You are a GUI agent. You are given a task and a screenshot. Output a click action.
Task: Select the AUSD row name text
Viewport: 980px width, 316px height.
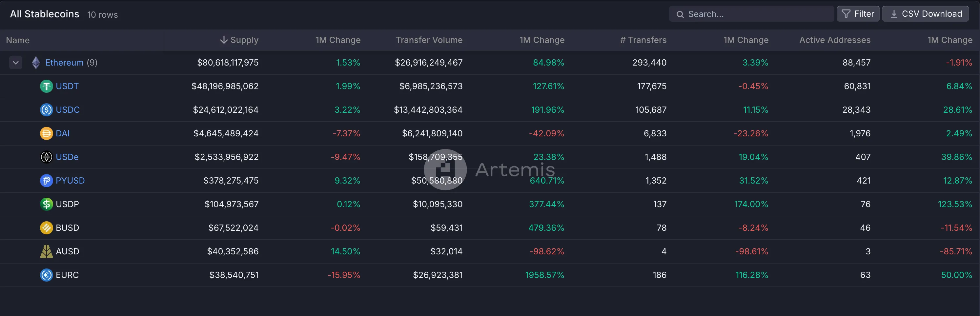click(x=67, y=251)
